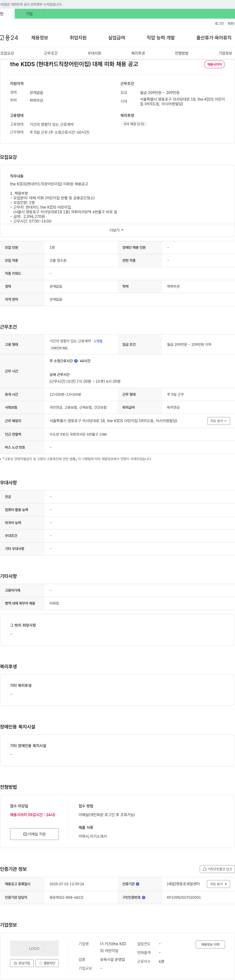Open the 고용24 site logo
This screenshot has height=980, width=235.
(x=9, y=38)
